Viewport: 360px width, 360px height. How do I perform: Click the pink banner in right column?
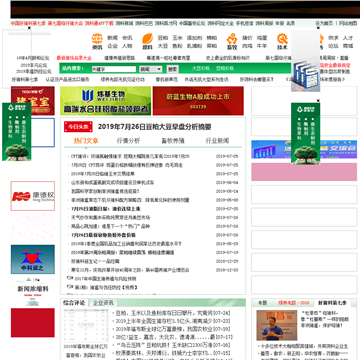pos(304,172)
